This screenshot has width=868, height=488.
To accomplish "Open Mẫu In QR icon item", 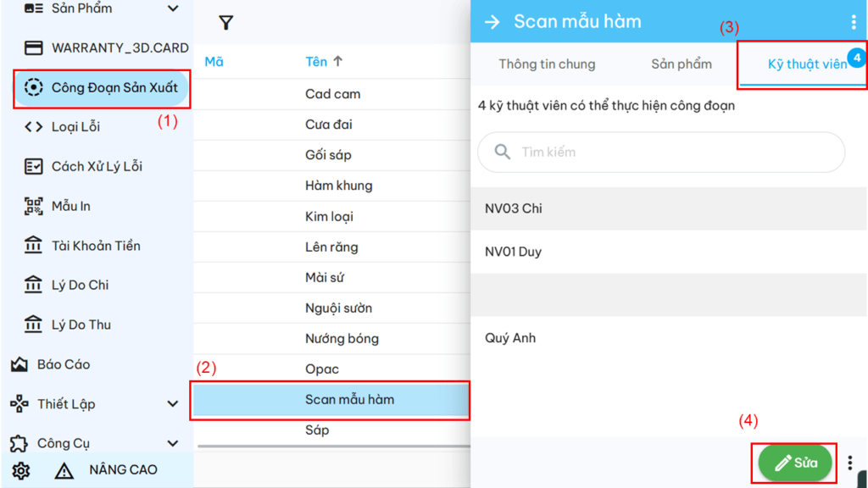I will 34,206.
